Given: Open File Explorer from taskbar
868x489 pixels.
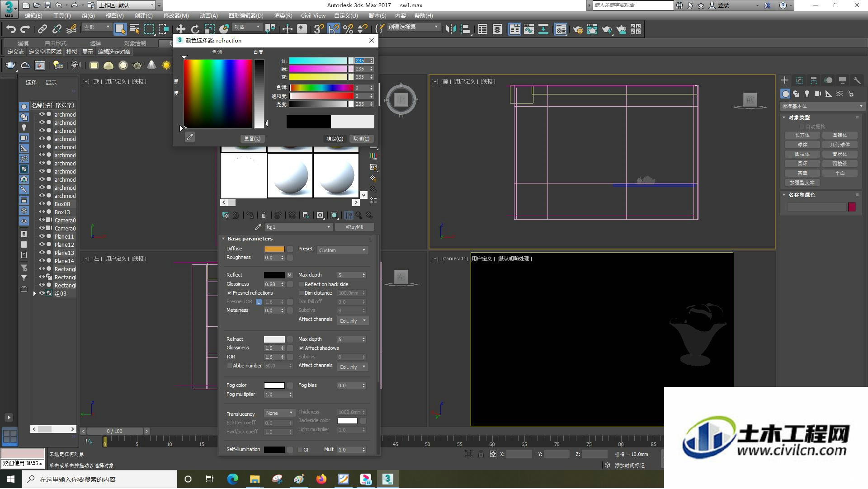Looking at the screenshot, I should [x=255, y=480].
